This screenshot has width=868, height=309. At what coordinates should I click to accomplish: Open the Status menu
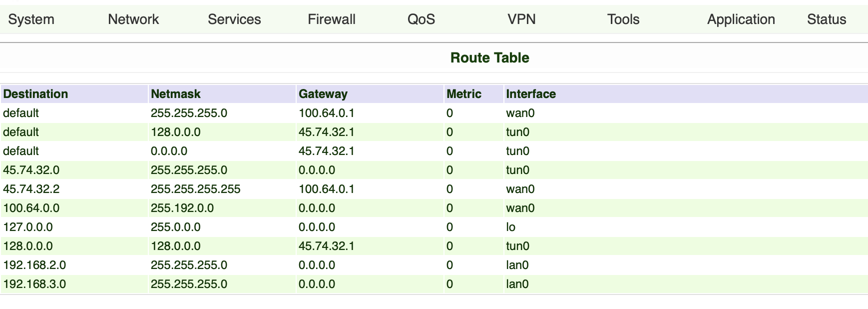827,19
